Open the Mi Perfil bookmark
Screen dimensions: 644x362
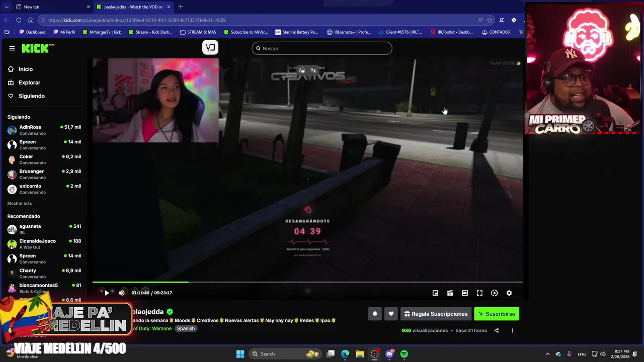click(x=64, y=32)
